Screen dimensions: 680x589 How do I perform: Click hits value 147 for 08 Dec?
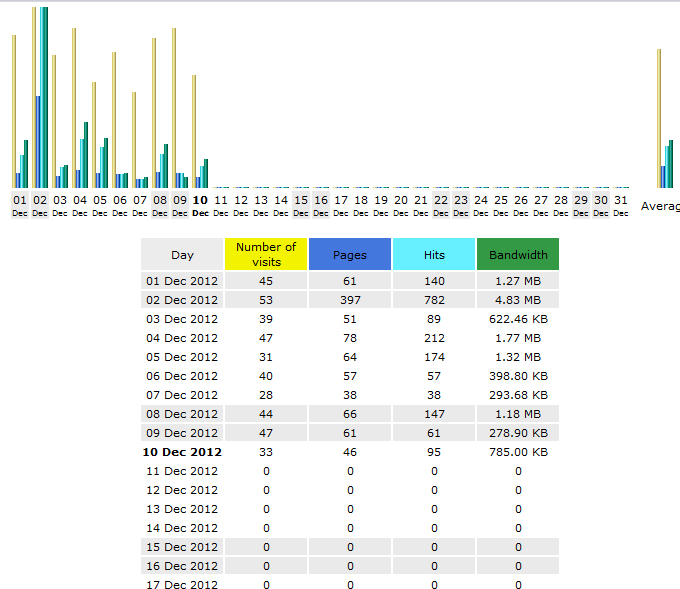[434, 414]
